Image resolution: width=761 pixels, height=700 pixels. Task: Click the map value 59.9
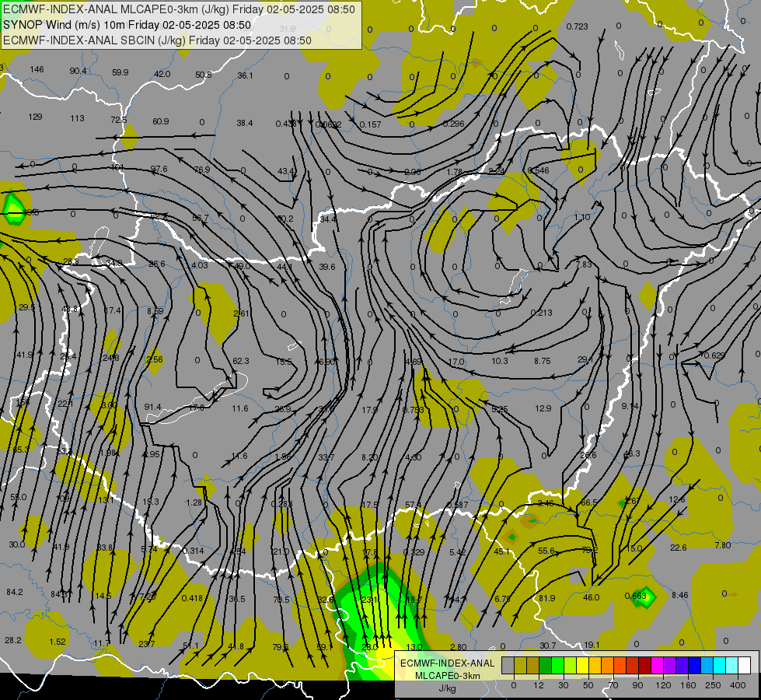[x=120, y=72]
